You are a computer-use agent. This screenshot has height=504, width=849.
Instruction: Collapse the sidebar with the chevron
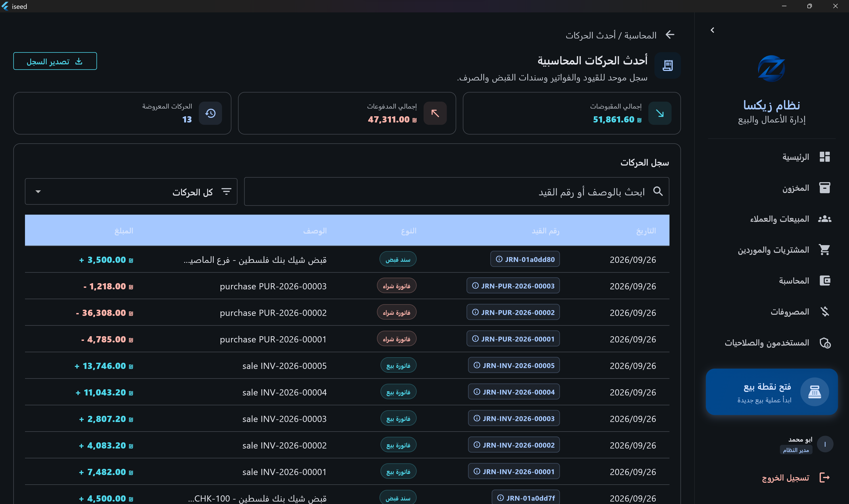(x=713, y=30)
